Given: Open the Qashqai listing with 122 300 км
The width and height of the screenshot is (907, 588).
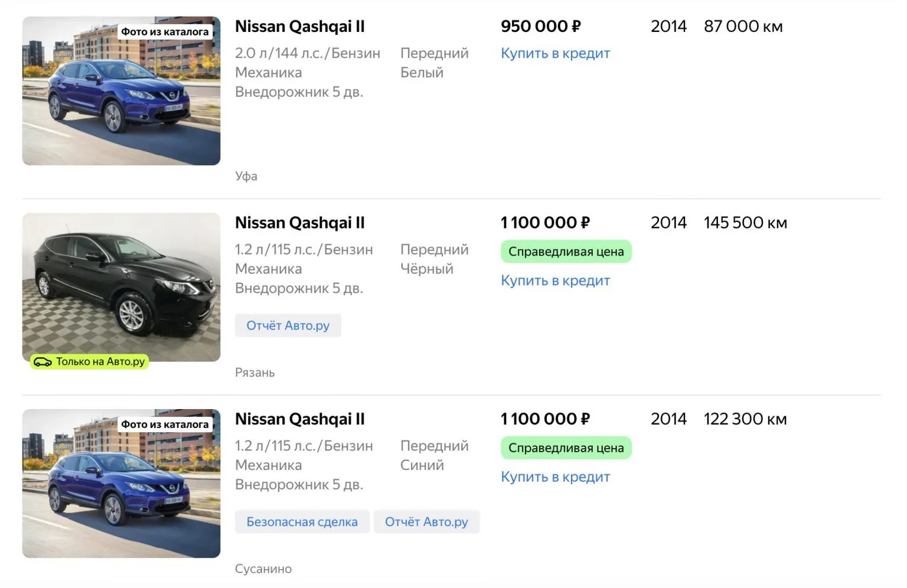Looking at the screenshot, I should point(299,419).
